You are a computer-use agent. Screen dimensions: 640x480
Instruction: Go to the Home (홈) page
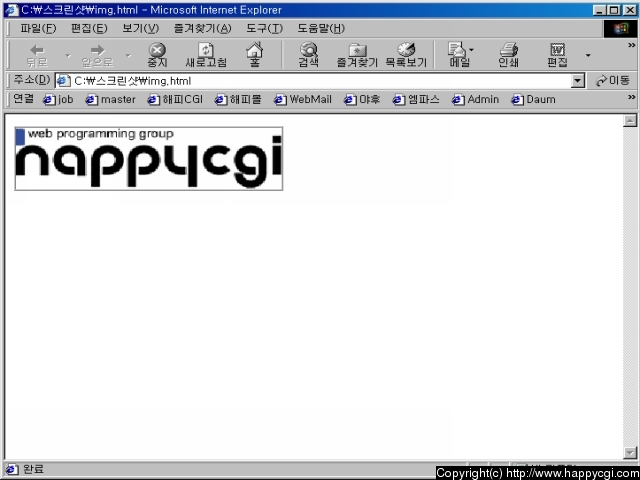pyautogui.click(x=255, y=55)
